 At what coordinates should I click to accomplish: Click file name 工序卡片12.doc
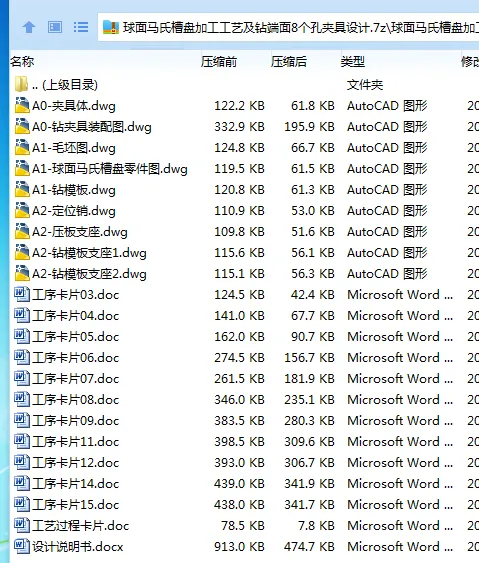[x=76, y=463]
